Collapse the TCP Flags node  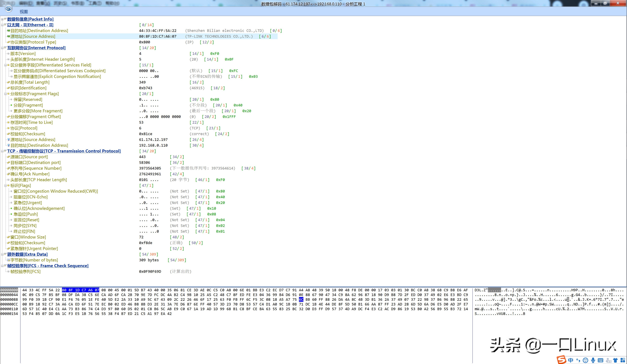[5, 186]
